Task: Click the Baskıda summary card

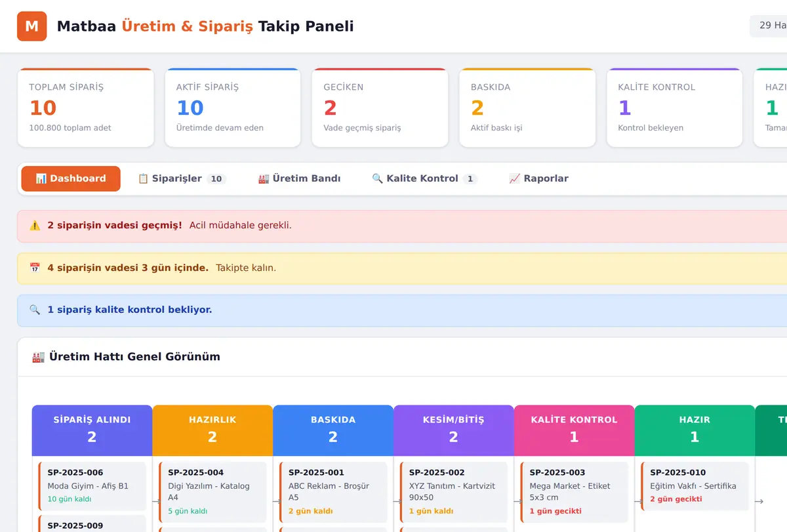Action: click(x=527, y=108)
